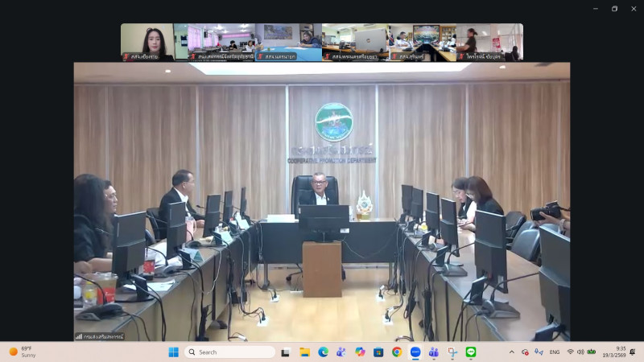Open Google Chrome from the taskbar
The image size is (644, 362).
(x=397, y=352)
